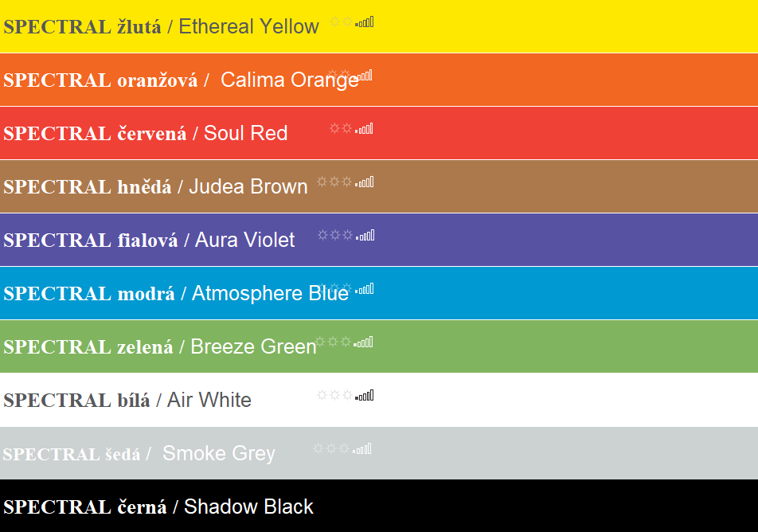Screen dimensions: 758x532
Task: Click the three star rating on Aura Violet
Action: pos(335,235)
